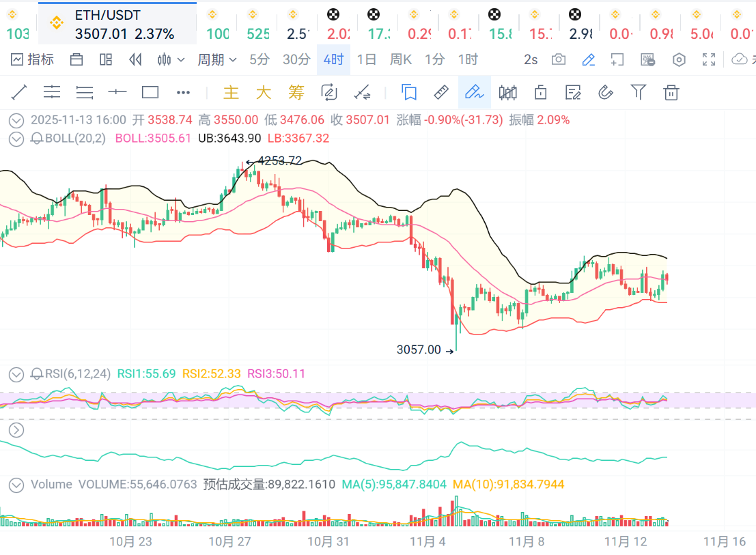Image resolution: width=756 pixels, height=555 pixels.
Task: Open the candlestick chart type dropdown
Action: pyautogui.click(x=171, y=59)
